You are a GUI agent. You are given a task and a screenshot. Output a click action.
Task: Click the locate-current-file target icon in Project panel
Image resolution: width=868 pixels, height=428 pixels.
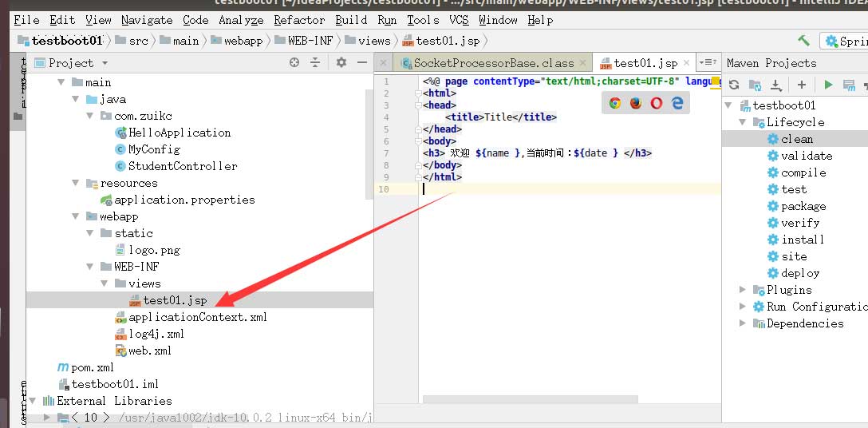pyautogui.click(x=294, y=62)
